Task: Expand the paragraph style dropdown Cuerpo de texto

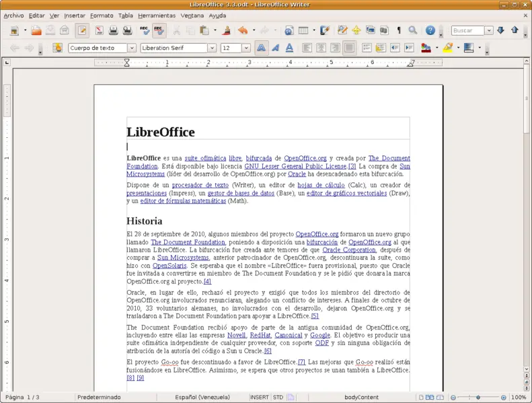Action: (132, 48)
